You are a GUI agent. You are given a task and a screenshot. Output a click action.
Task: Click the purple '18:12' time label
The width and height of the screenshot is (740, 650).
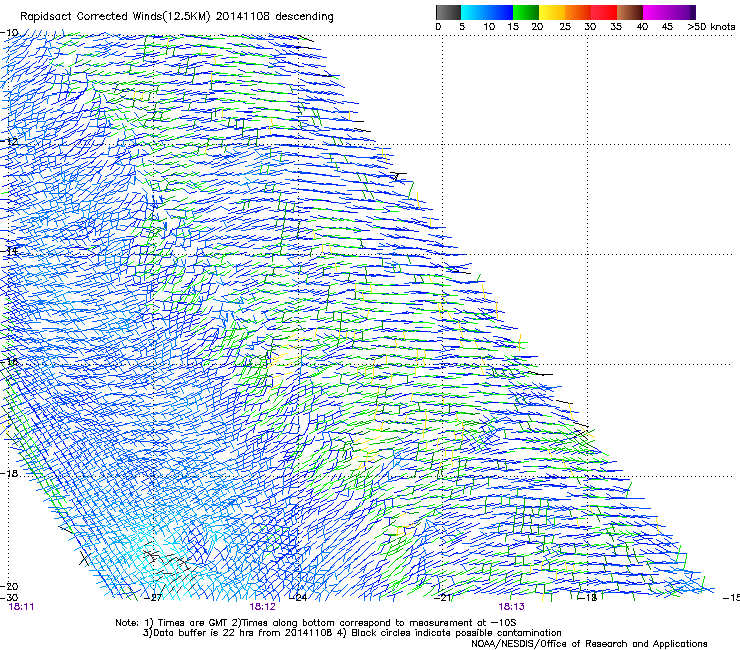point(262,607)
